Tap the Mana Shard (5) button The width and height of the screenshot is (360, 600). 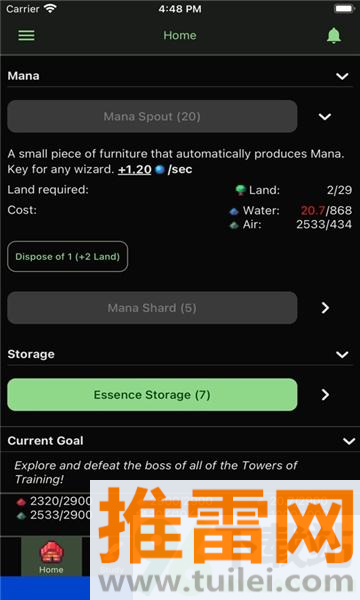(x=152, y=308)
